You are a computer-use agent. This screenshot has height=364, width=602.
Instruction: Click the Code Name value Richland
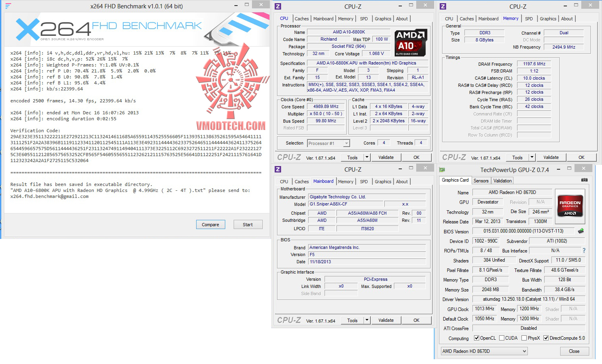click(329, 39)
